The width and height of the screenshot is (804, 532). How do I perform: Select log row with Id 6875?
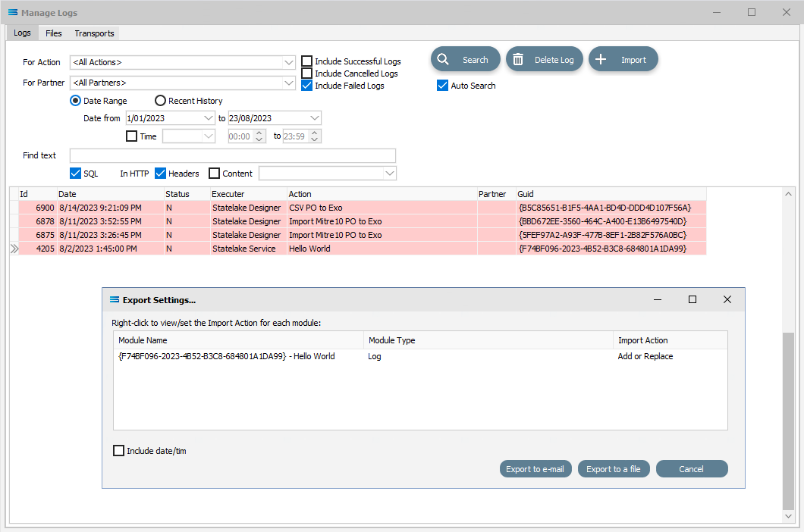point(363,235)
